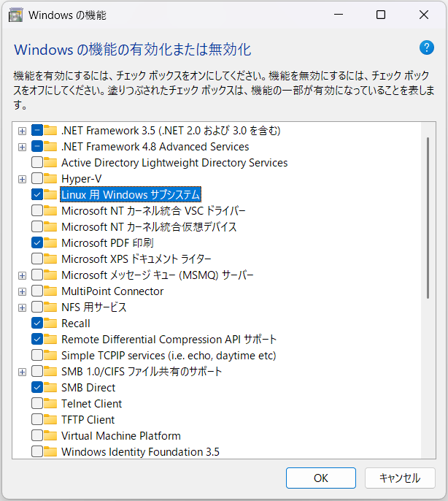448x501 pixels.
Task: Click folder icon beside .NET Framework 4.8 Advanced Services
Action: (x=50, y=146)
